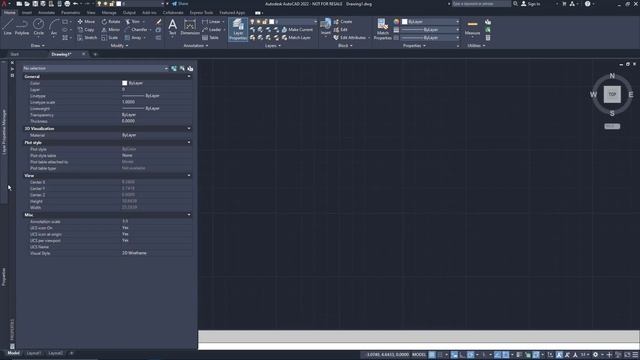Toggle polar tracking in status bar
The height and width of the screenshot is (360, 640).
point(471,355)
